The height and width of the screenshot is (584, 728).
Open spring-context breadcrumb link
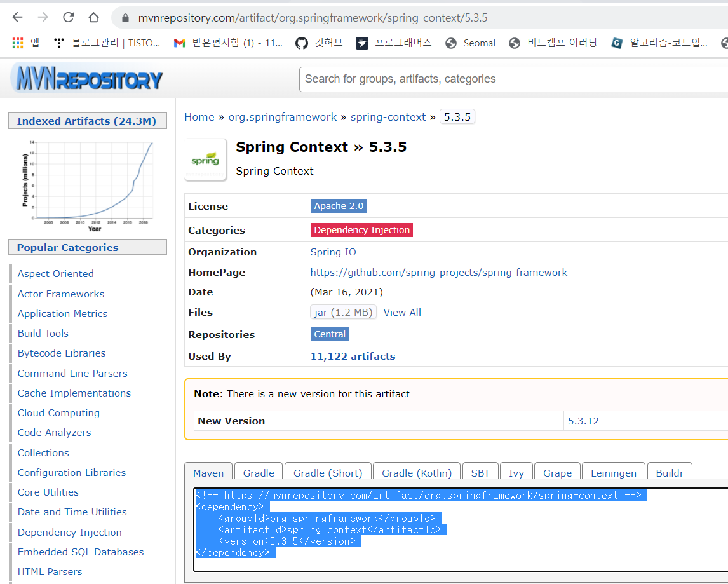[x=388, y=117]
